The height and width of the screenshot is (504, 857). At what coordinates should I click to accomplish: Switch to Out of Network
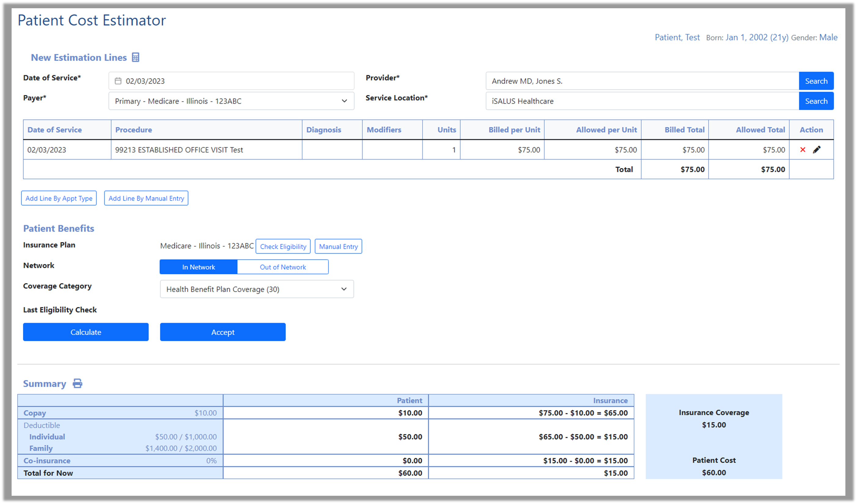click(x=283, y=267)
